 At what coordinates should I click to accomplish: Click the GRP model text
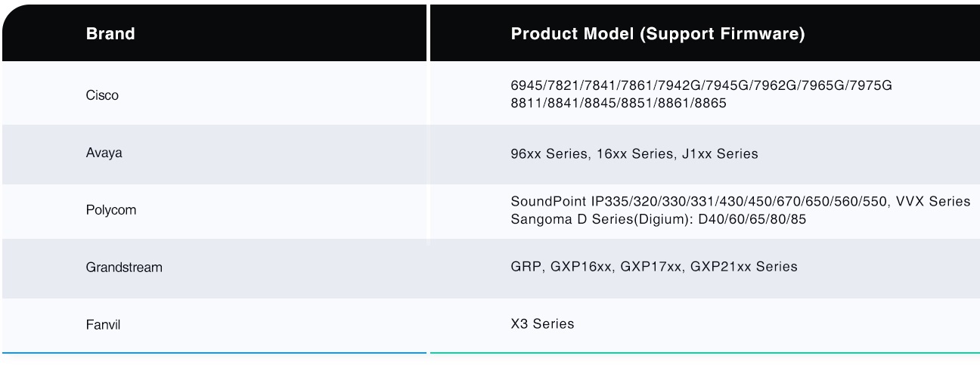coord(524,267)
